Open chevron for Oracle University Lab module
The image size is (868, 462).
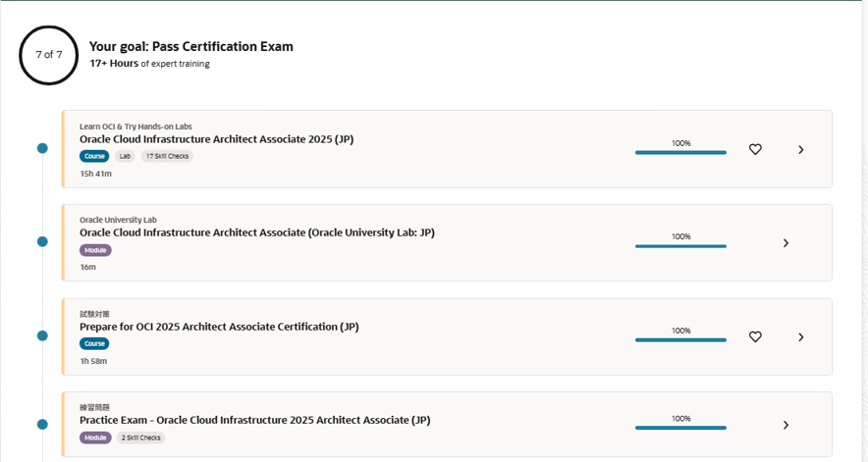coord(786,243)
